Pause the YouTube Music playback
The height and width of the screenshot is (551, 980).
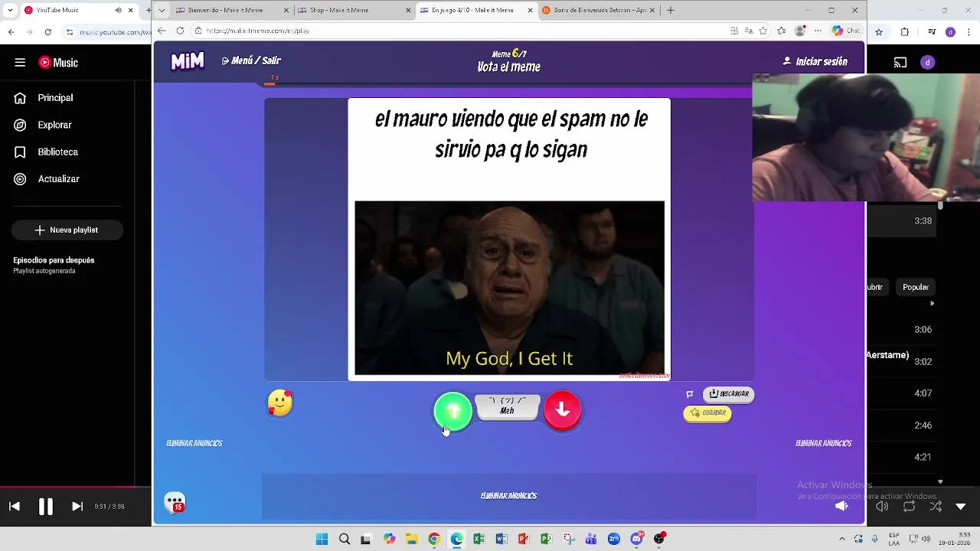[x=46, y=507]
